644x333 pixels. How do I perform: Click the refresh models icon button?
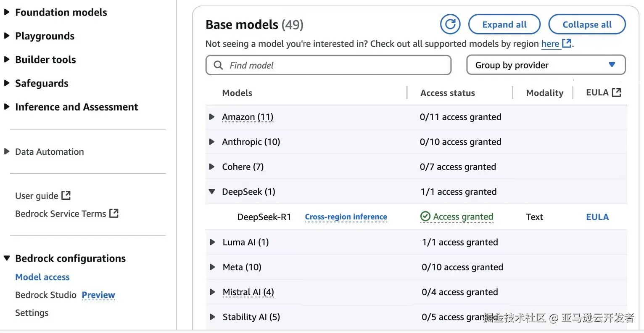pyautogui.click(x=450, y=24)
